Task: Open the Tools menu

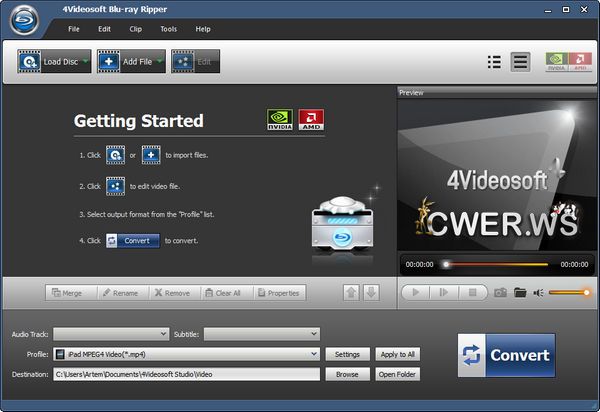Action: coord(168,29)
